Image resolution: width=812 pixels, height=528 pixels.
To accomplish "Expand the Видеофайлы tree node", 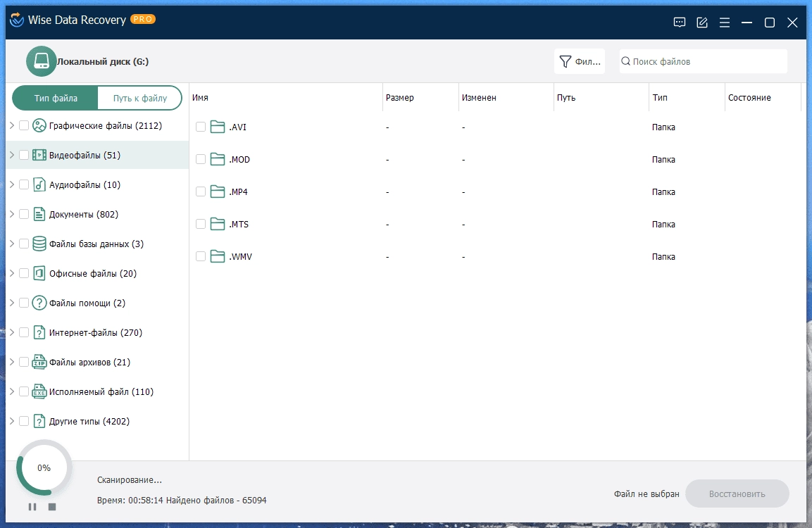I will 12,155.
